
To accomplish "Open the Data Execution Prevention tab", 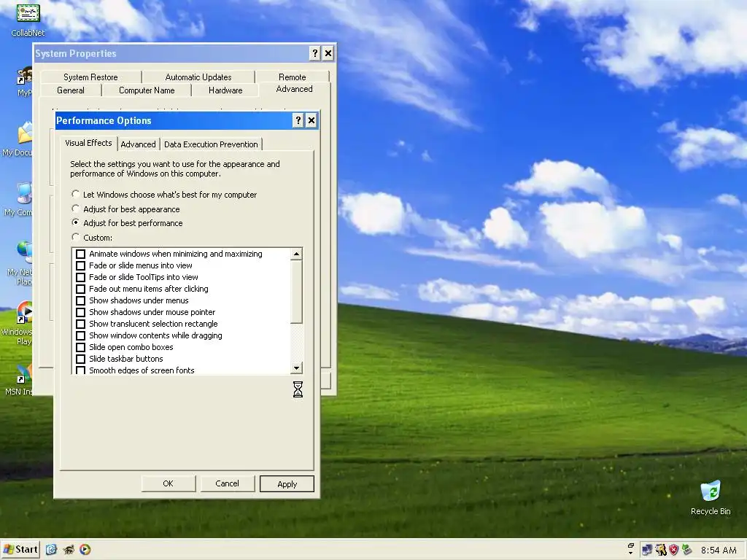I will [211, 144].
